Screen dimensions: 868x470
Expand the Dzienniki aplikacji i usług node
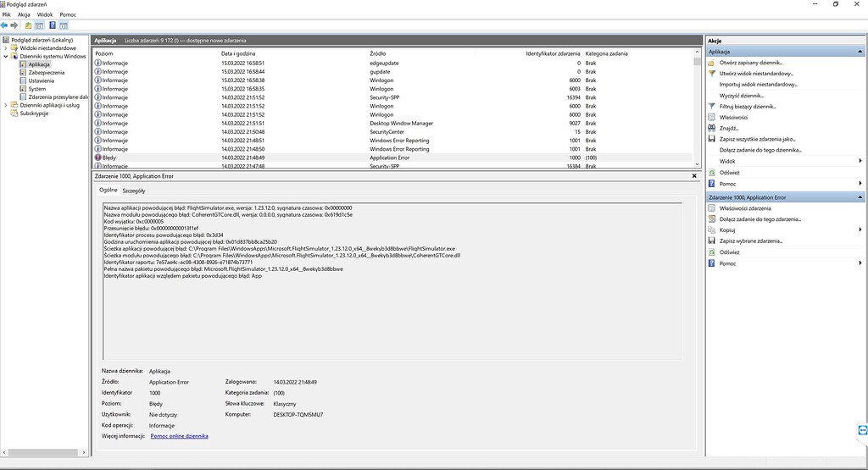click(x=6, y=105)
